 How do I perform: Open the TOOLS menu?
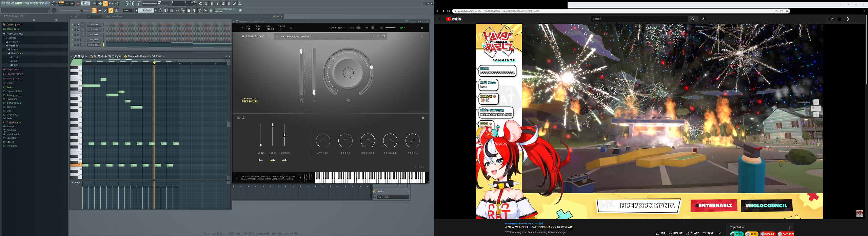pos(41,3)
